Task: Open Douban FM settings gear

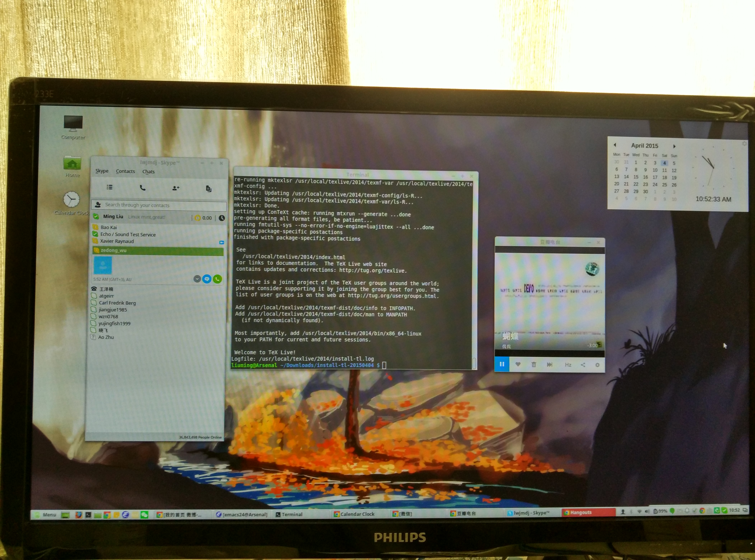Action: [597, 365]
